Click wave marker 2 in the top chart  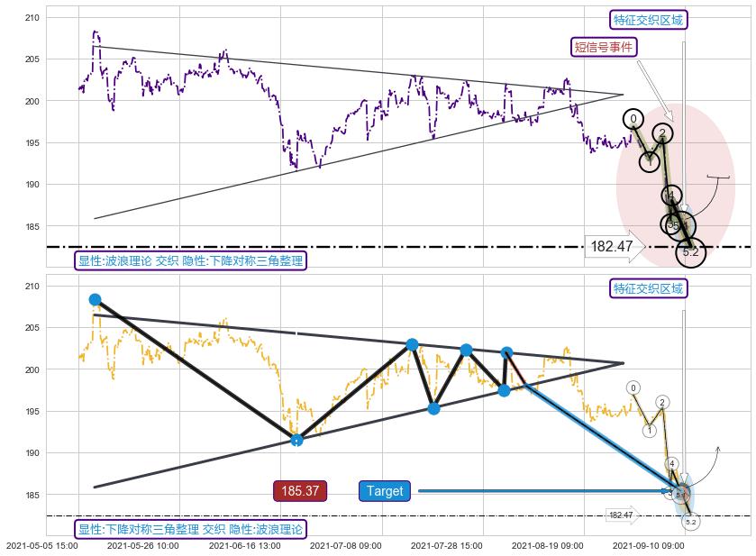[662, 134]
